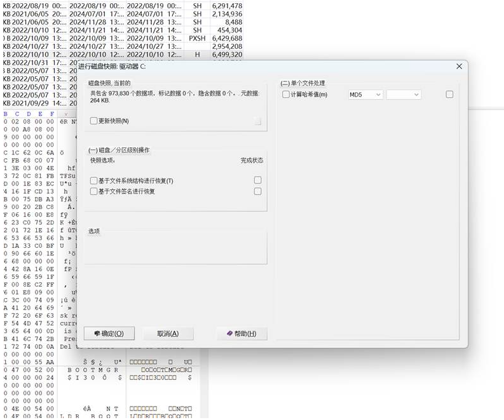The height and width of the screenshot is (420, 504).
Task: Click hex column header E
Action: tap(40, 114)
